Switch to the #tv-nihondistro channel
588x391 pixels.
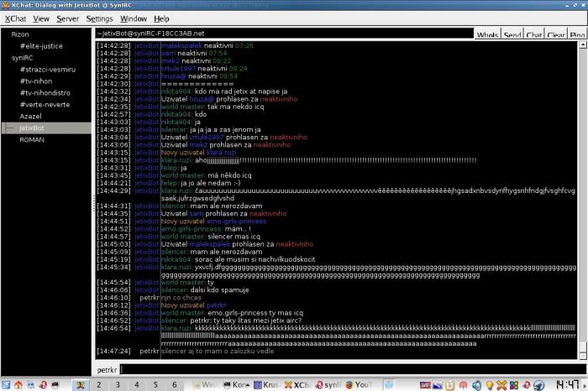tap(45, 93)
